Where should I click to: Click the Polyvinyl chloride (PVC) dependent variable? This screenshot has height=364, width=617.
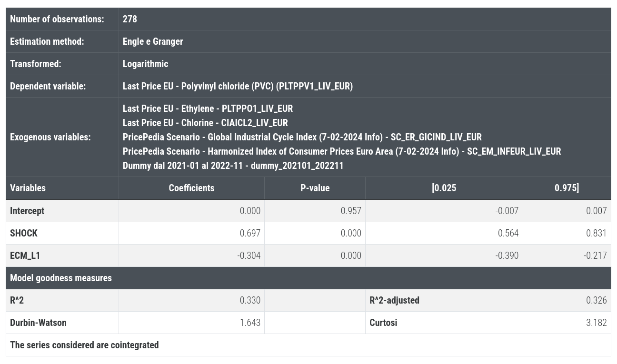(x=237, y=86)
